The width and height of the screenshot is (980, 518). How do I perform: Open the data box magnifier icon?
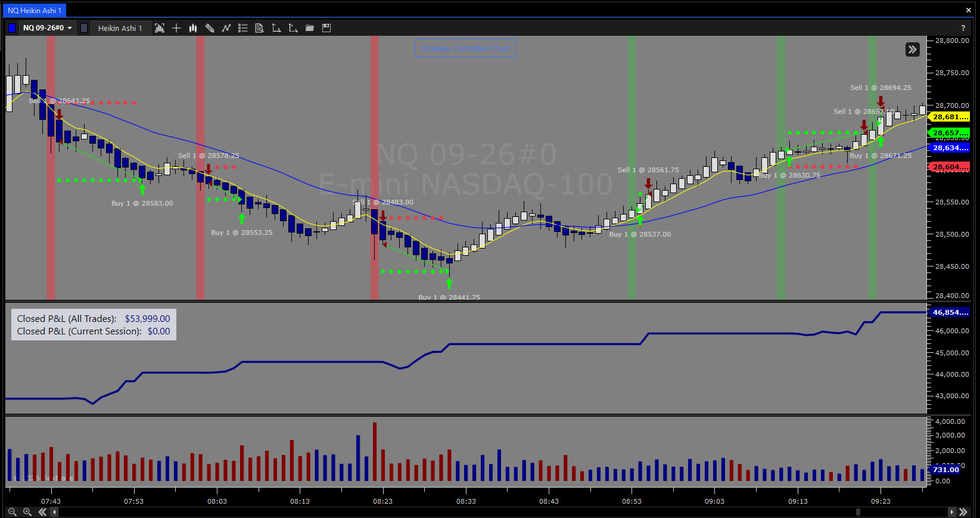click(260, 28)
